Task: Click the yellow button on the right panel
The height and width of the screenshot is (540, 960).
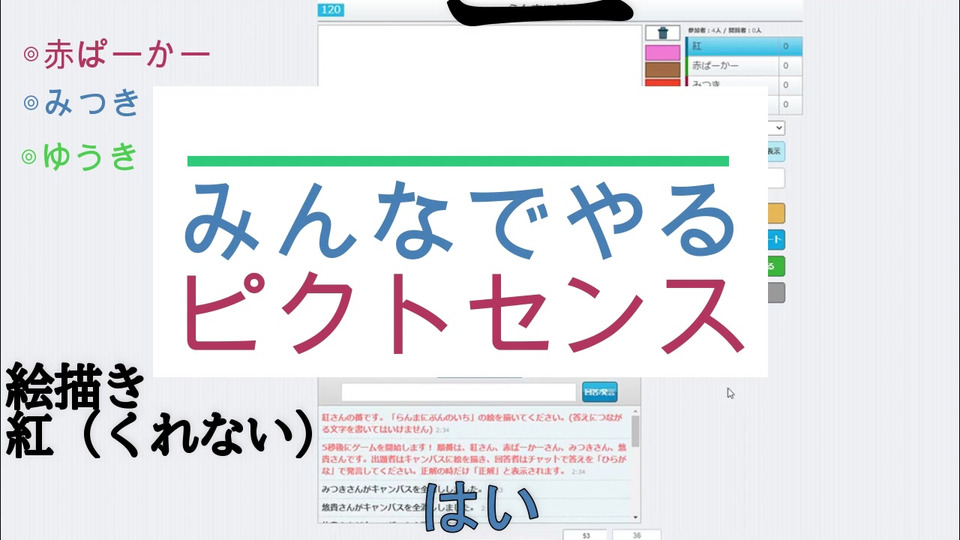Action: coord(776,213)
